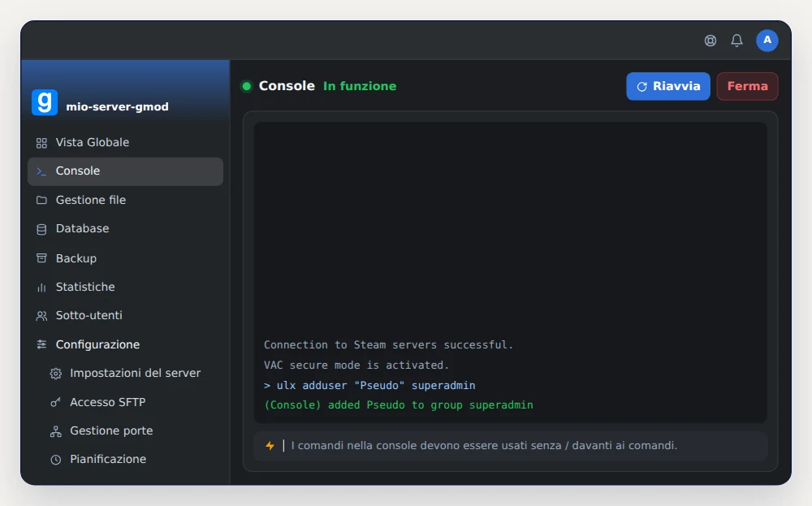812x506 pixels.
Task: Click the lightning bolt icon in command bar
Action: point(270,445)
